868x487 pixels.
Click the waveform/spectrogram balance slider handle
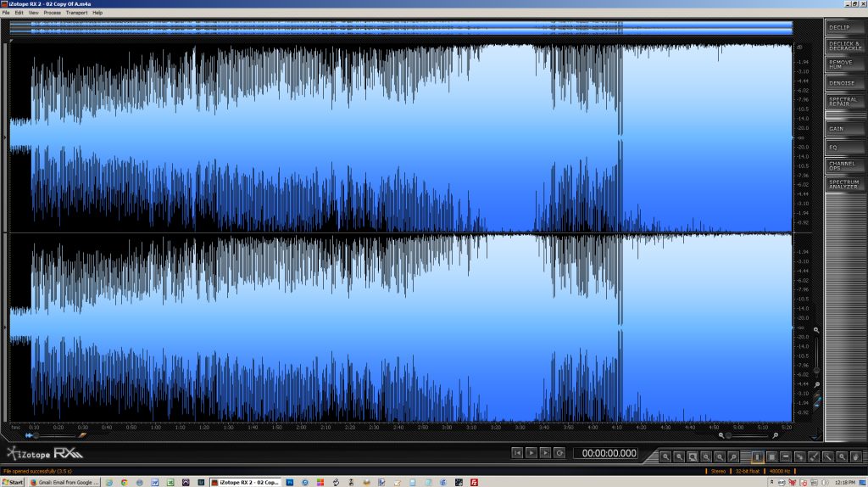click(36, 435)
